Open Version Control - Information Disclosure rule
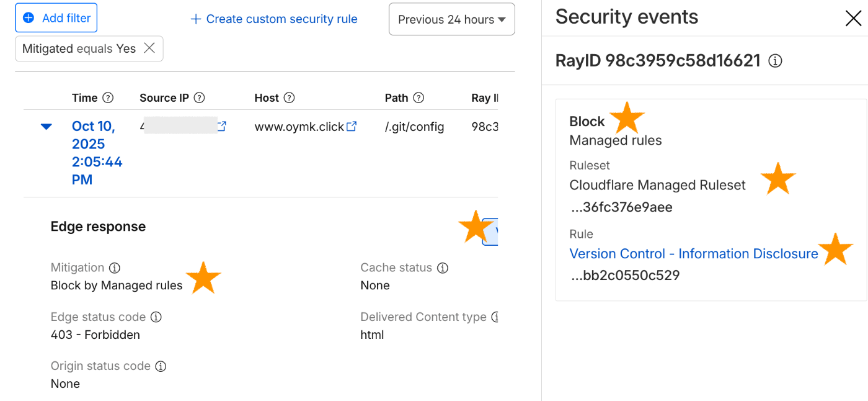868x401 pixels. pyautogui.click(x=693, y=254)
